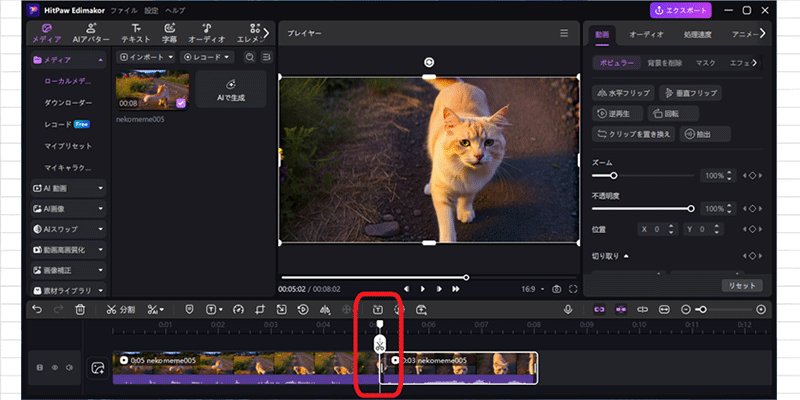Open the ファイル menu
Image resolution: width=800 pixels, height=400 pixels.
point(123,10)
